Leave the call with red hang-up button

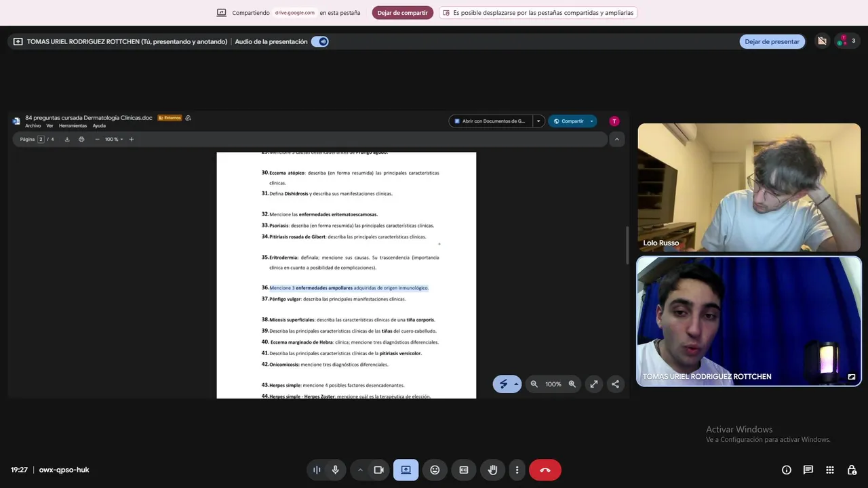click(x=545, y=470)
